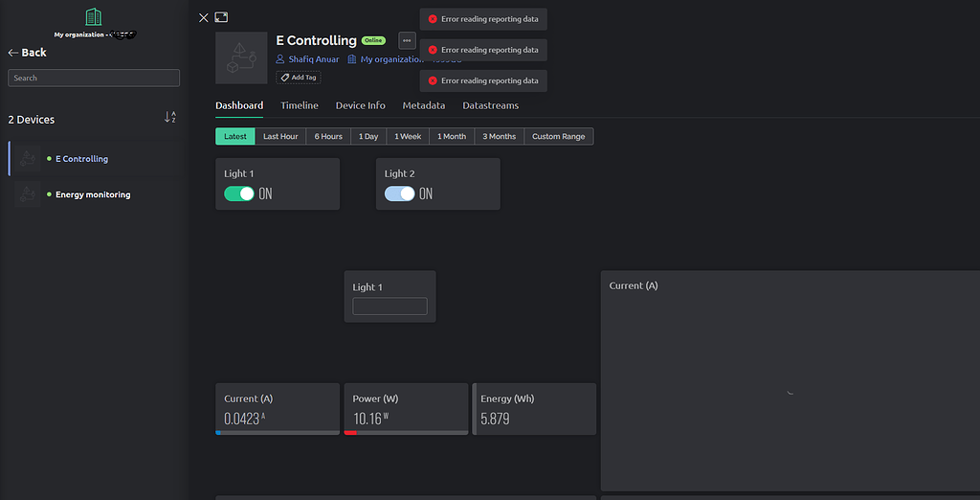Open the Datastreams tab
The height and width of the screenshot is (500, 980).
point(491,105)
